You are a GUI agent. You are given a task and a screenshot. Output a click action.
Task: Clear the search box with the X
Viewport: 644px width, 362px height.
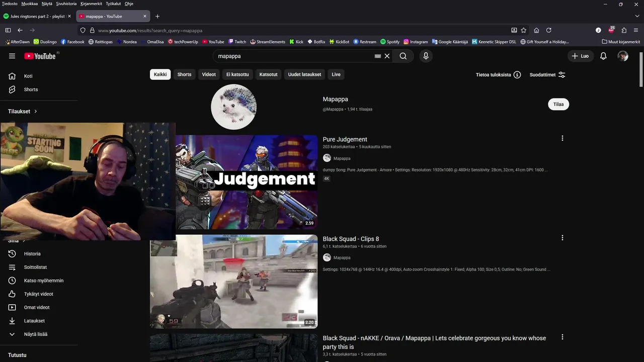[387, 56]
